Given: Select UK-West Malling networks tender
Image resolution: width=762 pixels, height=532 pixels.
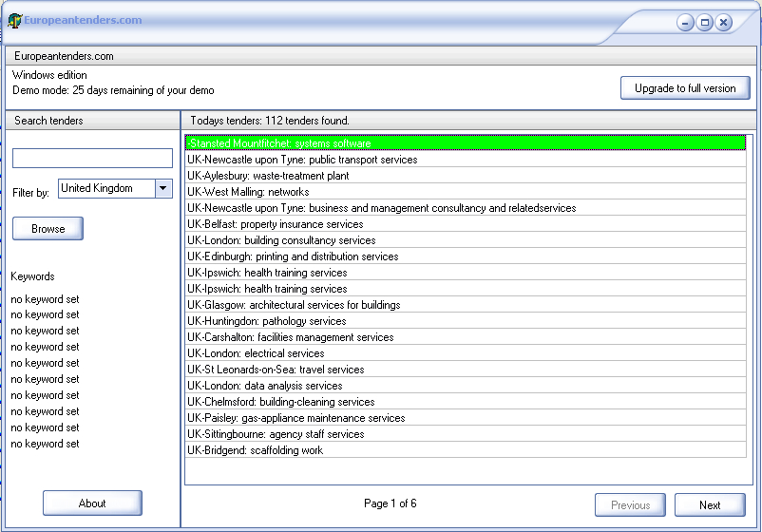Looking at the screenshot, I should (x=466, y=191).
